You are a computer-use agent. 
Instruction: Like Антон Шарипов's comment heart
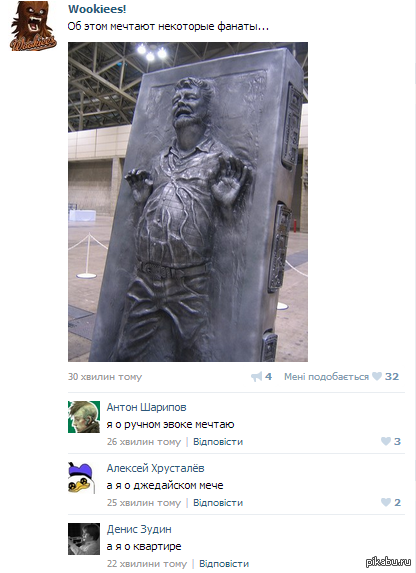coord(386,441)
